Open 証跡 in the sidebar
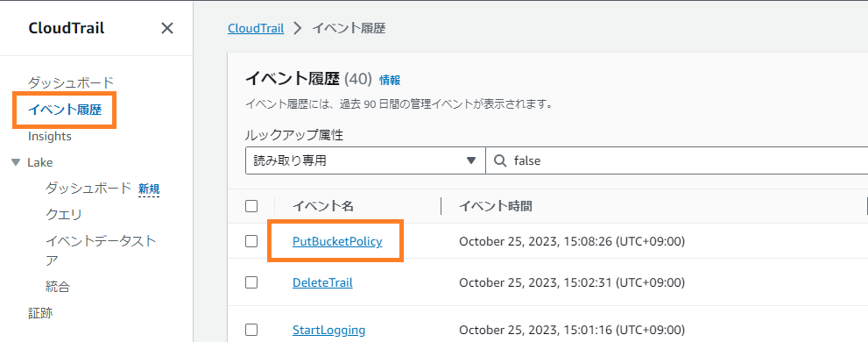 [x=40, y=313]
